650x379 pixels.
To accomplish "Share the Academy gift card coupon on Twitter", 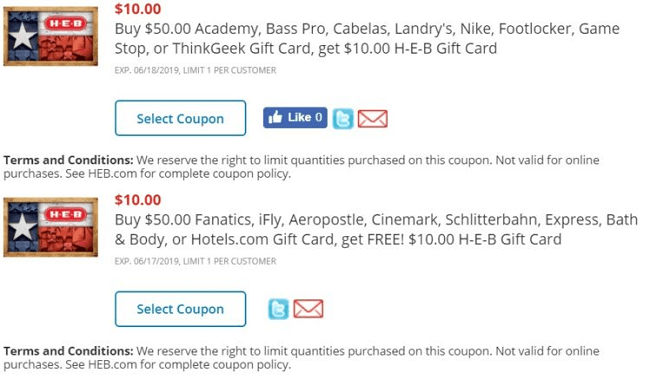I will pos(343,119).
